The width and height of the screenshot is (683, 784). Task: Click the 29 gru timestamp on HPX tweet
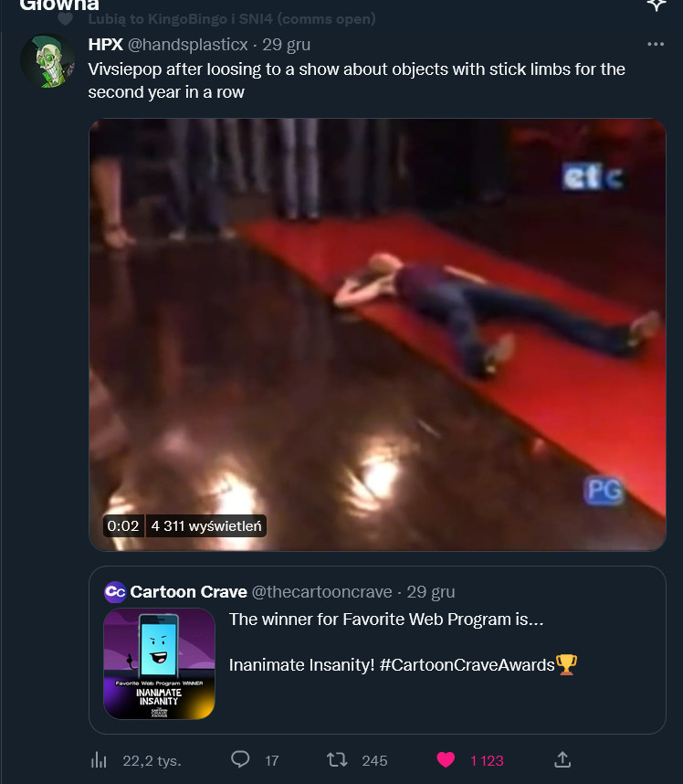point(286,44)
